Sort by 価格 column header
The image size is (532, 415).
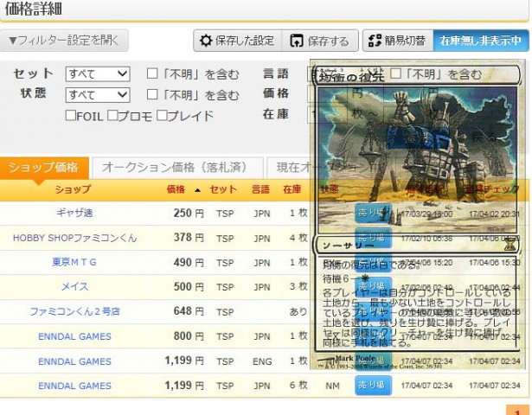pos(176,189)
